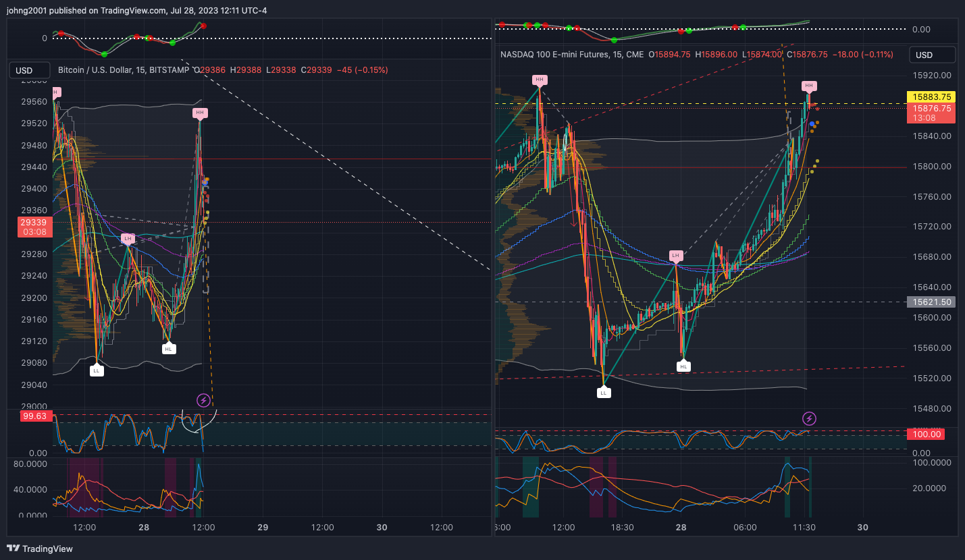965x560 pixels.
Task: Click the L29338 low value
Action: pos(282,70)
